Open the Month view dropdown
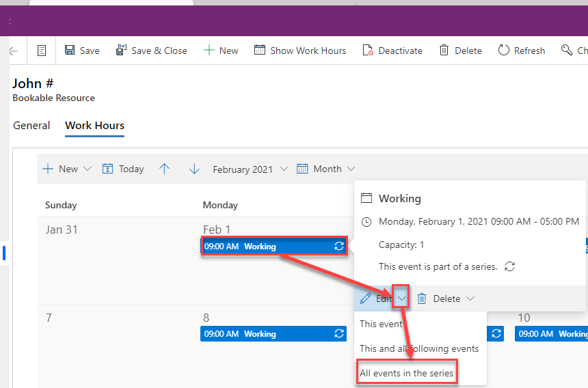 [326, 169]
